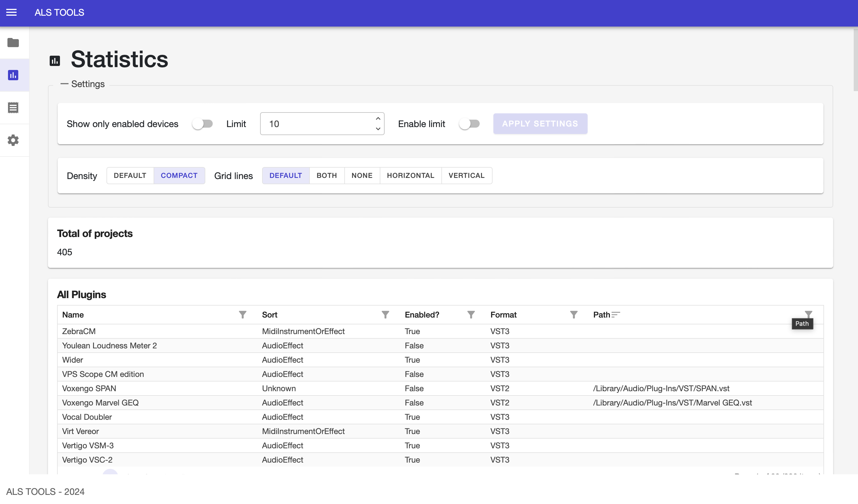Sort table by Sort column header
The width and height of the screenshot is (858, 504).
pos(270,315)
